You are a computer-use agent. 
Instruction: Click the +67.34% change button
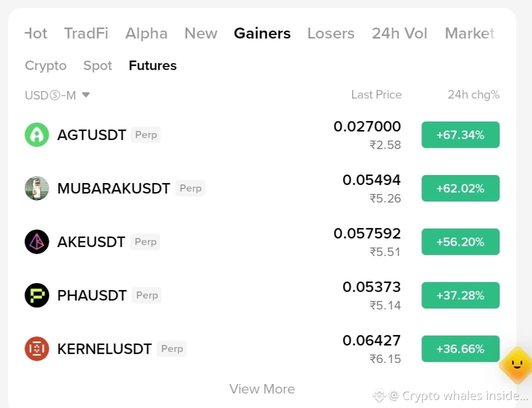pyautogui.click(x=460, y=134)
